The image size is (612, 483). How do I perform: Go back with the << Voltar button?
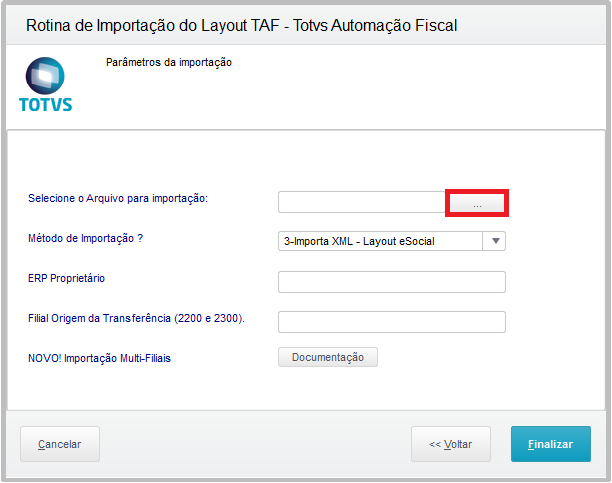[x=450, y=444]
